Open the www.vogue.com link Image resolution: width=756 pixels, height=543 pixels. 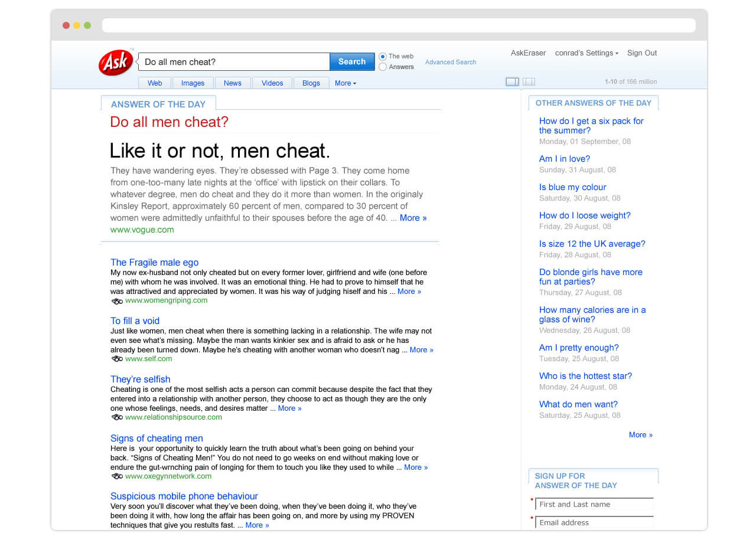point(142,230)
